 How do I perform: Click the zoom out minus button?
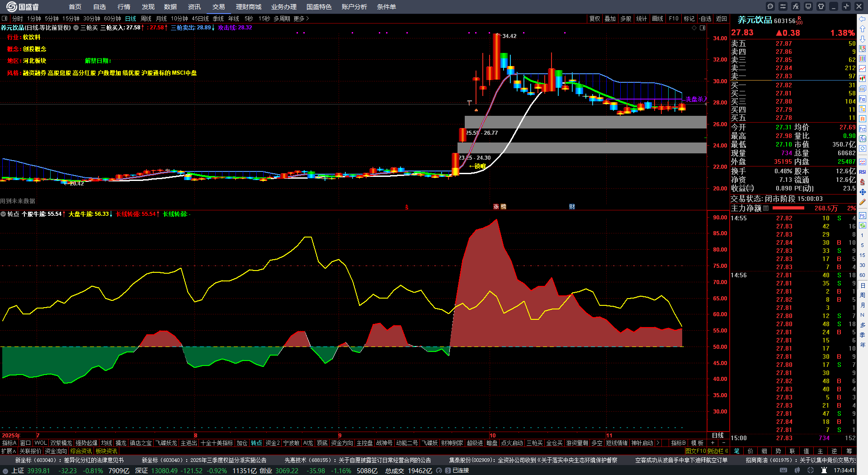click(x=724, y=443)
